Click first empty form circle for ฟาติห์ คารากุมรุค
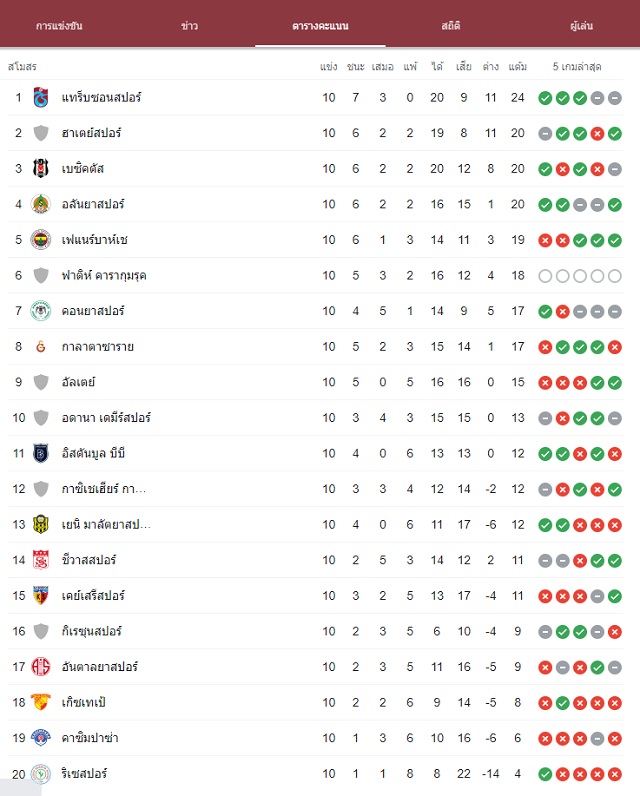Viewport: 640px width, 796px height. pyautogui.click(x=545, y=276)
